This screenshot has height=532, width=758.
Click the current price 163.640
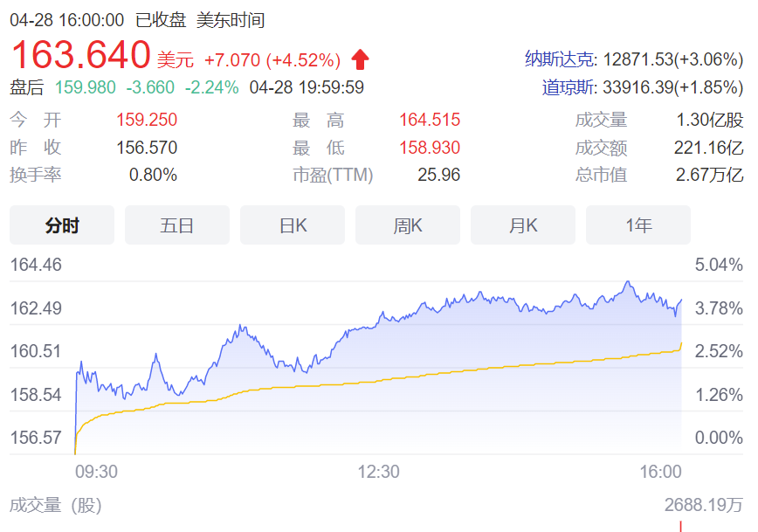coord(80,55)
